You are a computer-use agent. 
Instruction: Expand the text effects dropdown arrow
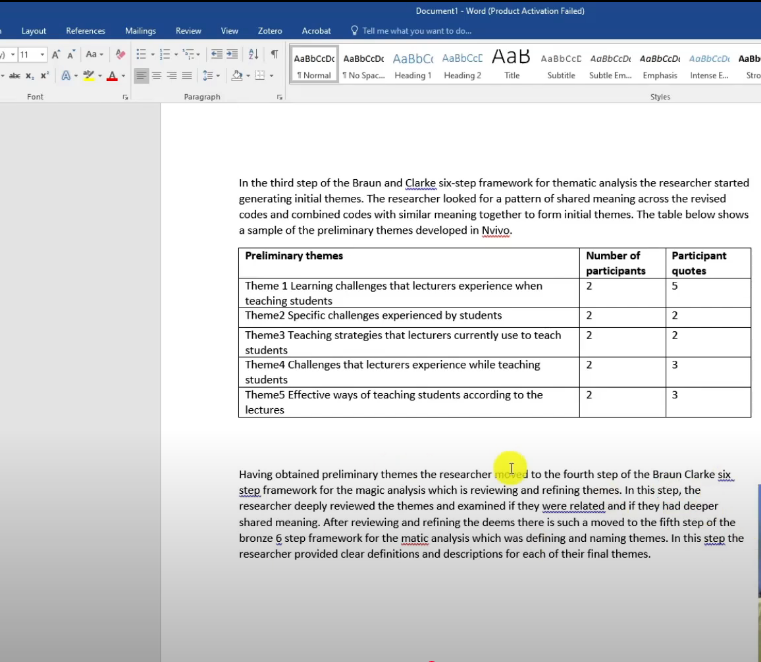[76, 76]
